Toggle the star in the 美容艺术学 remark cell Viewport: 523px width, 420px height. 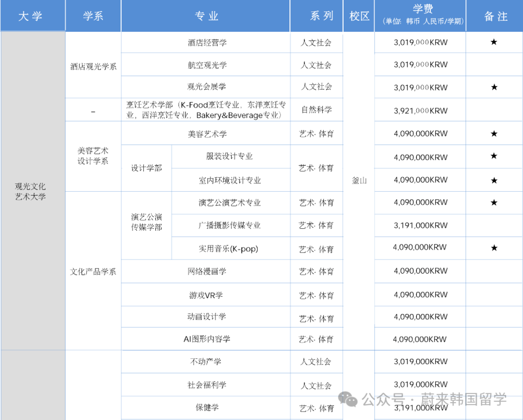click(493, 134)
